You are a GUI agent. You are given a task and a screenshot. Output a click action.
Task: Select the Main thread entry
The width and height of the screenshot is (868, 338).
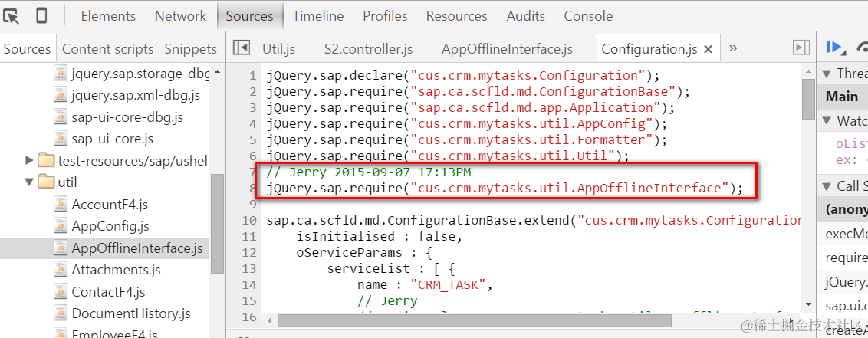tap(843, 97)
